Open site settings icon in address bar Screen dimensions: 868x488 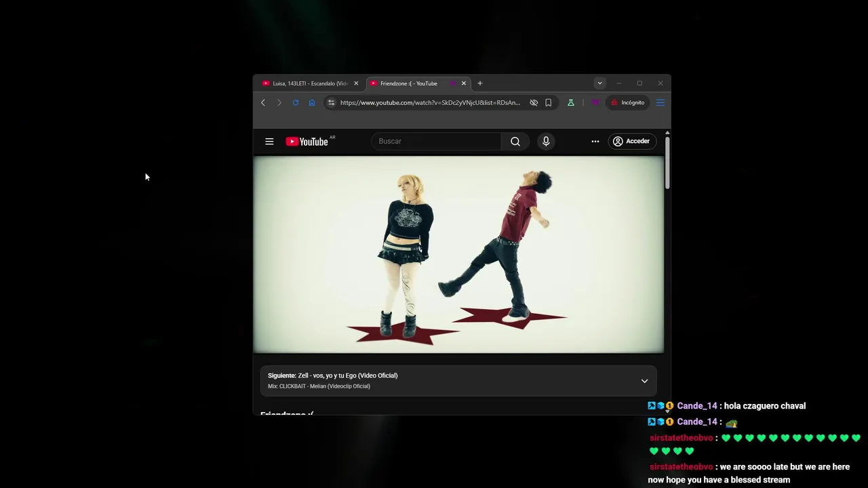pos(331,102)
